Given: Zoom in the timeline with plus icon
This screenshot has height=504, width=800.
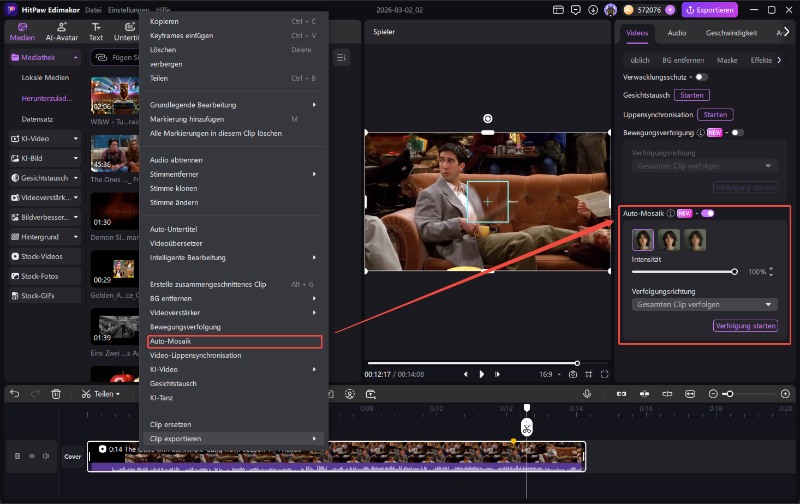Looking at the screenshot, I should (785, 394).
